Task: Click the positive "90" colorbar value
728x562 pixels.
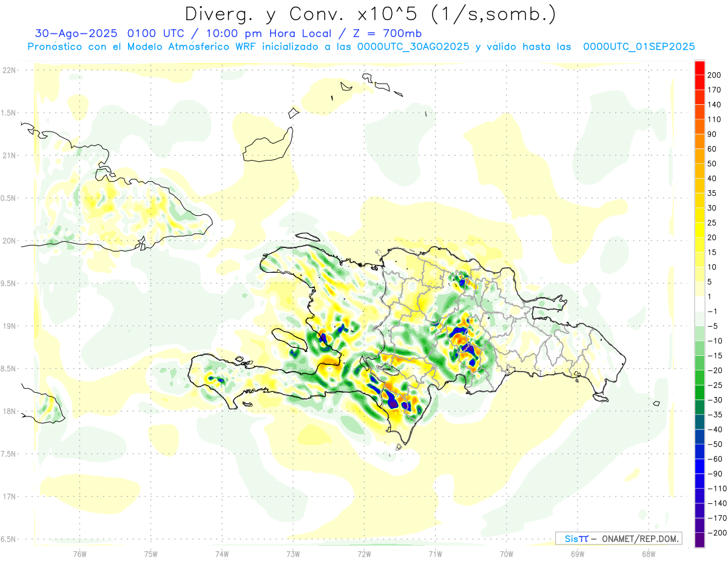Action: point(713,135)
